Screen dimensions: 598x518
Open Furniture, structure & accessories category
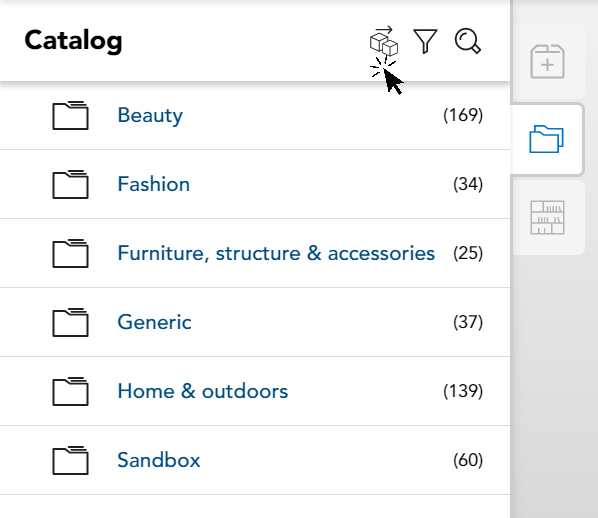click(x=276, y=253)
